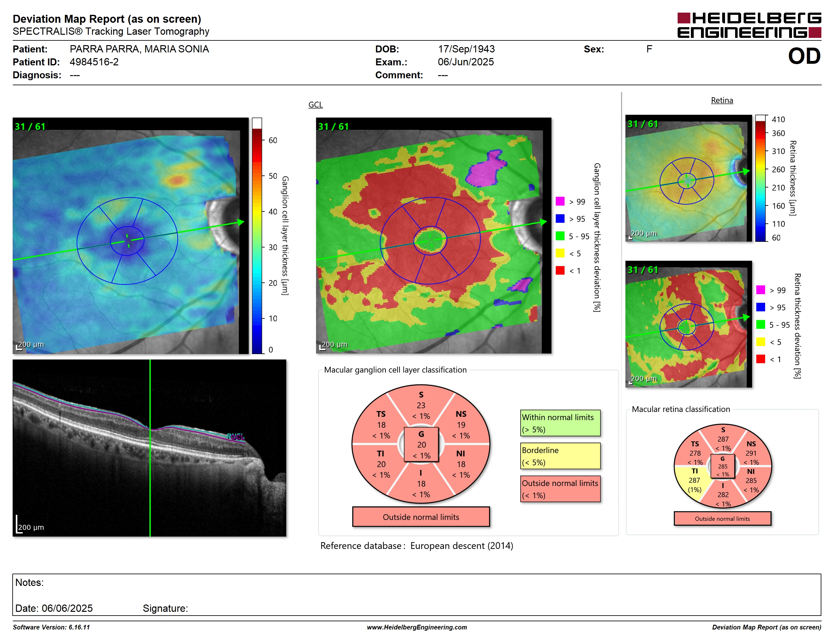834x644 pixels.
Task: Click GCL sector I with value 18
Action: 421,484
